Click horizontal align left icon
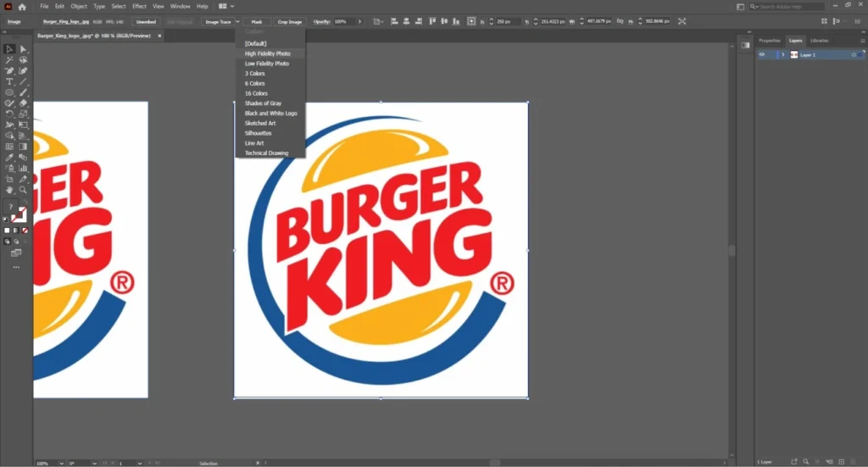The width and height of the screenshot is (868, 467). point(394,21)
